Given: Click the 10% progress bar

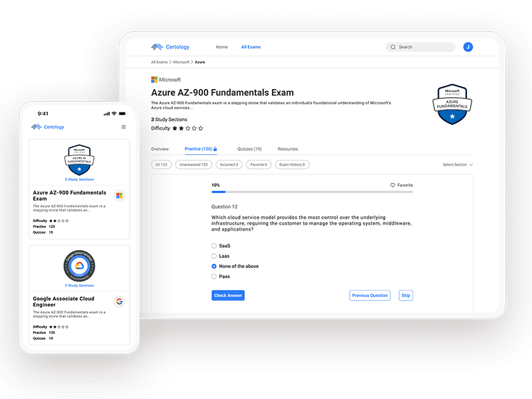Looking at the screenshot, I should 311,192.
